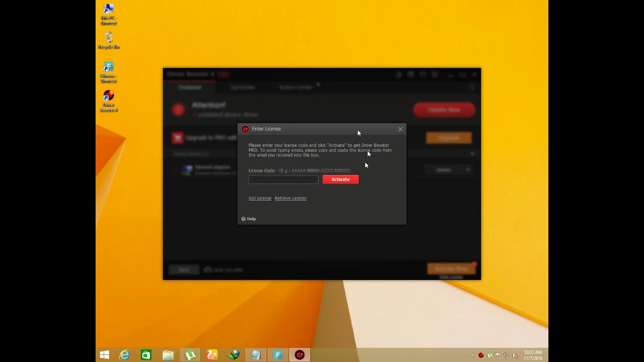The image size is (644, 362).
Task: Click Back button in Driver Booster window
Action: [x=184, y=270]
